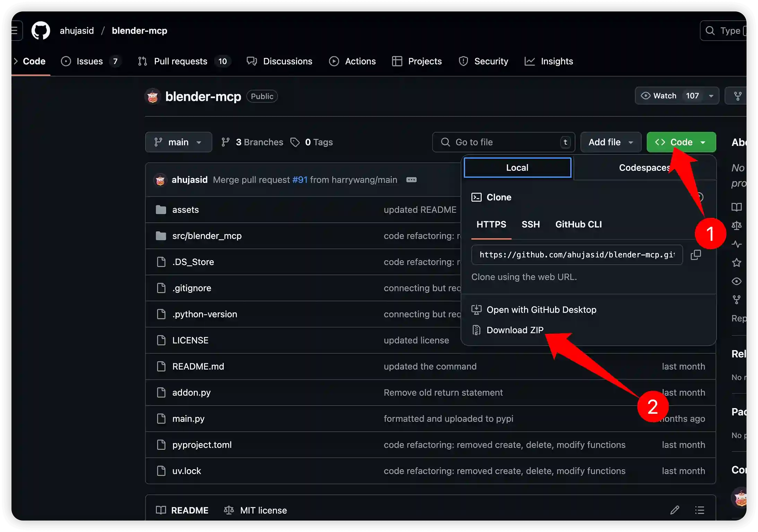The image size is (758, 532).
Task: Click the search magnifier icon
Action: (710, 30)
